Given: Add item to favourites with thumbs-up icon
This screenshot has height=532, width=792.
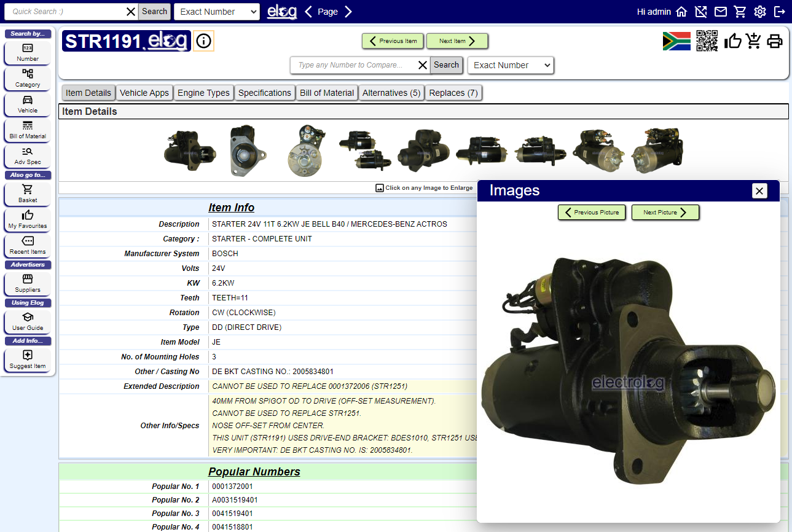Looking at the screenshot, I should pyautogui.click(x=732, y=41).
